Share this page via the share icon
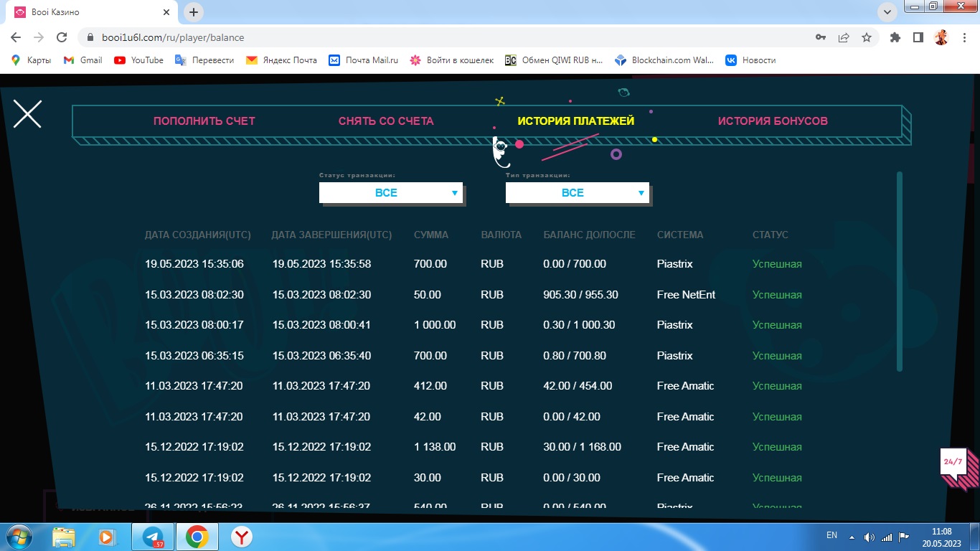This screenshot has height=551, width=980. [844, 37]
